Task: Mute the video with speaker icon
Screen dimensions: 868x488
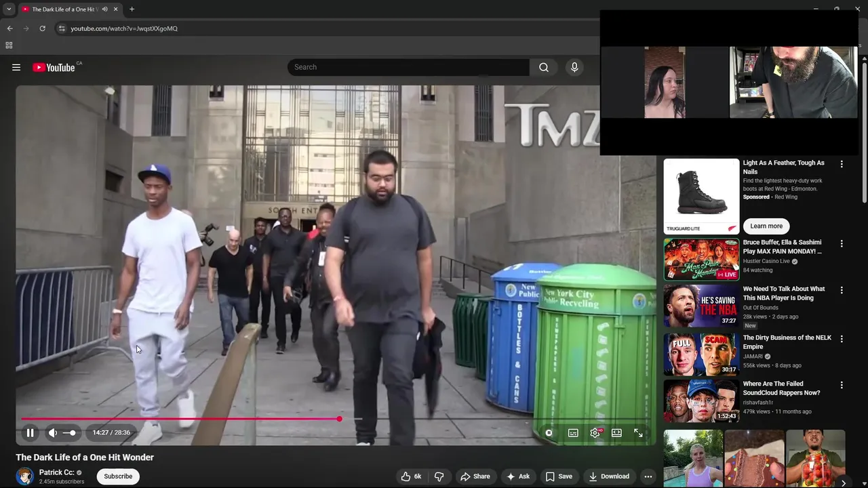Action: 52,432
